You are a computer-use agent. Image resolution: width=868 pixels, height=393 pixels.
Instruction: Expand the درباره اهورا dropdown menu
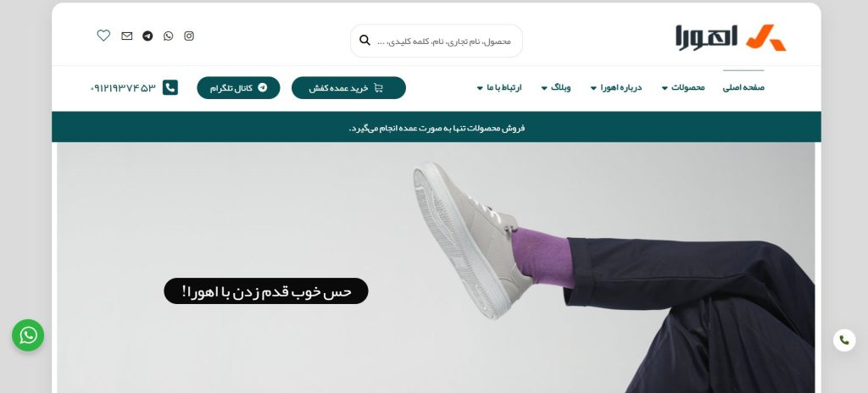pyautogui.click(x=616, y=87)
